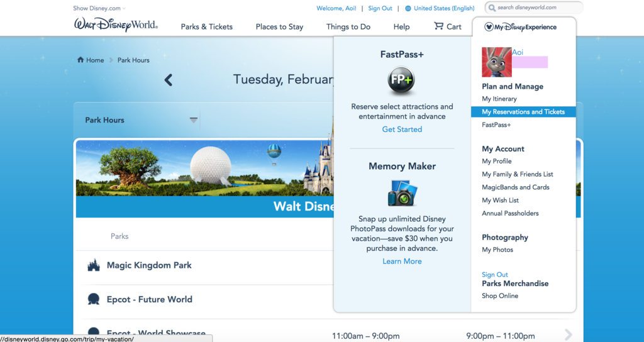Screen dimensions: 644x342
Task: Click the Memory Maker camera icon
Action: pyautogui.click(x=402, y=192)
